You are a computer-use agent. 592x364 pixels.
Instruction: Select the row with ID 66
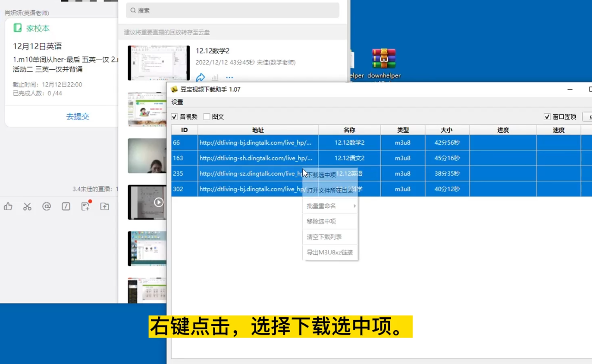pos(382,142)
